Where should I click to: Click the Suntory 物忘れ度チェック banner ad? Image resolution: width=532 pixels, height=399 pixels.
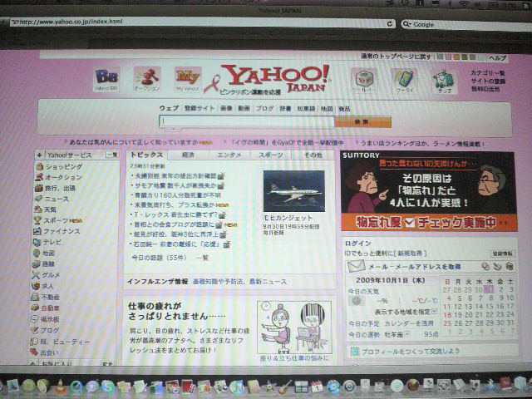(429, 191)
